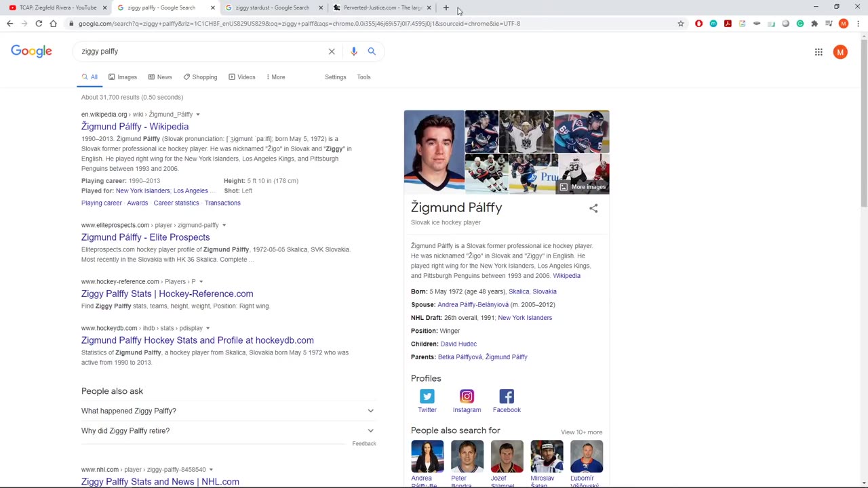This screenshot has height=488, width=868.
Task: Click the Andrea Pálffy-Belányiová spouse link
Action: (473, 305)
